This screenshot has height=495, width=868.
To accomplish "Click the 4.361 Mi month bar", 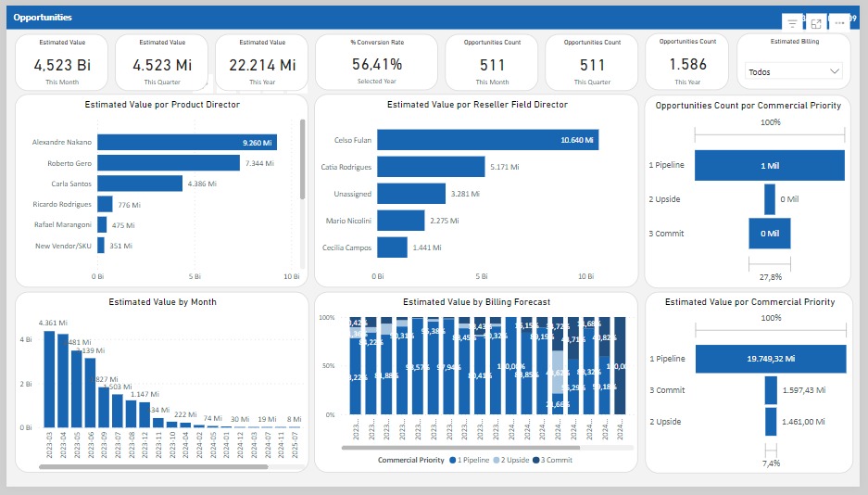I will pos(49,379).
